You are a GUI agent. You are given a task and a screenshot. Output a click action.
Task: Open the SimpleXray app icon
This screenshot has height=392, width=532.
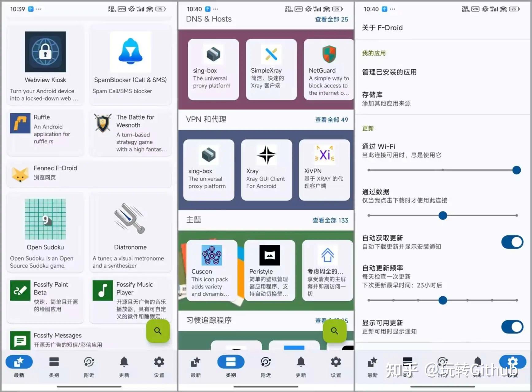(x=271, y=54)
